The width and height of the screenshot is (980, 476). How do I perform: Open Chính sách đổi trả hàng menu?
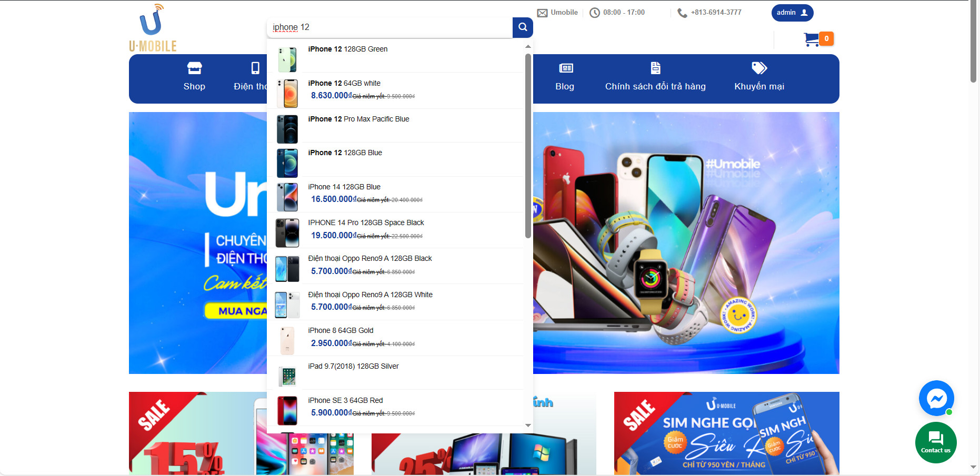(x=655, y=86)
